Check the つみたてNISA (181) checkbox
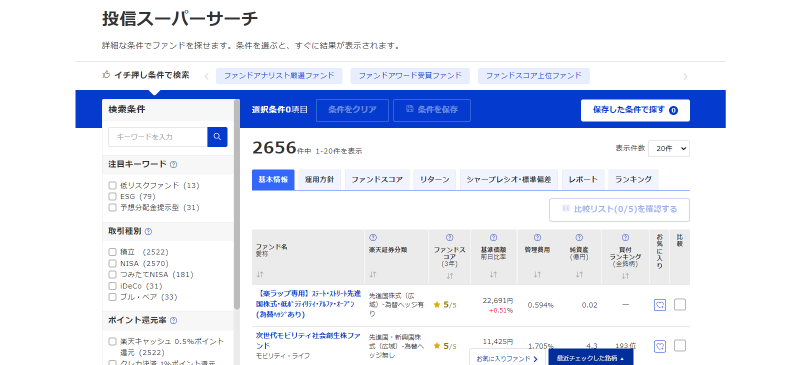This screenshot has width=801, height=365. click(x=112, y=275)
